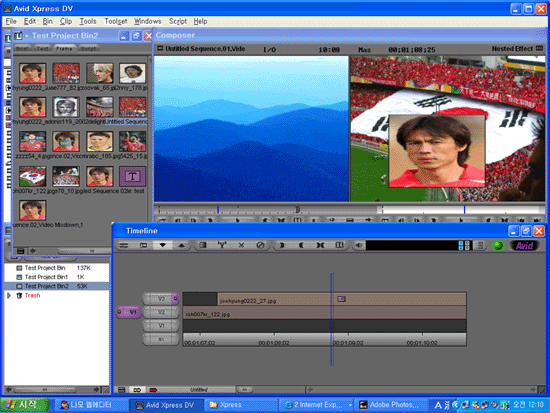Open the Script menu
550x413 pixels.
click(x=178, y=21)
